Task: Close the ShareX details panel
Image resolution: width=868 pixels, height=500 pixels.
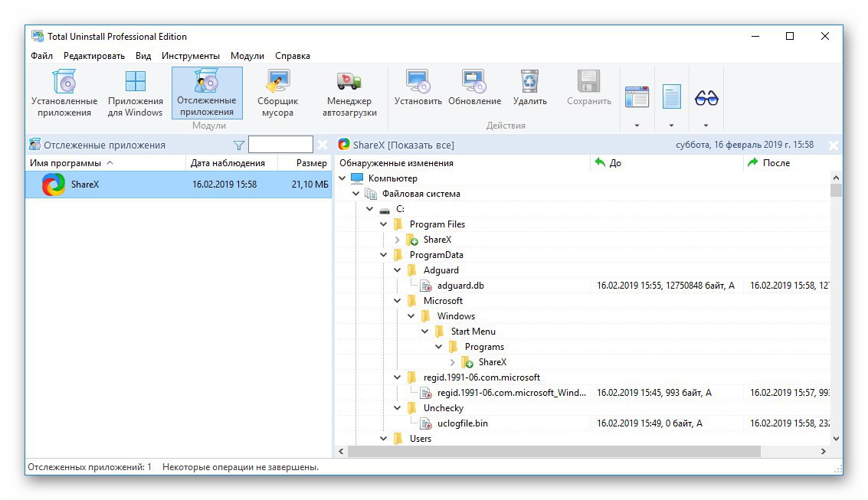Action: click(x=833, y=145)
